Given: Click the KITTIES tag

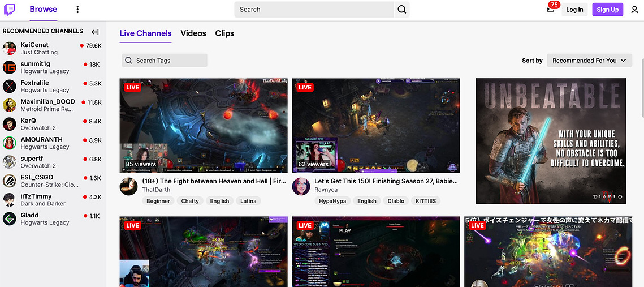Looking at the screenshot, I should pyautogui.click(x=426, y=201).
